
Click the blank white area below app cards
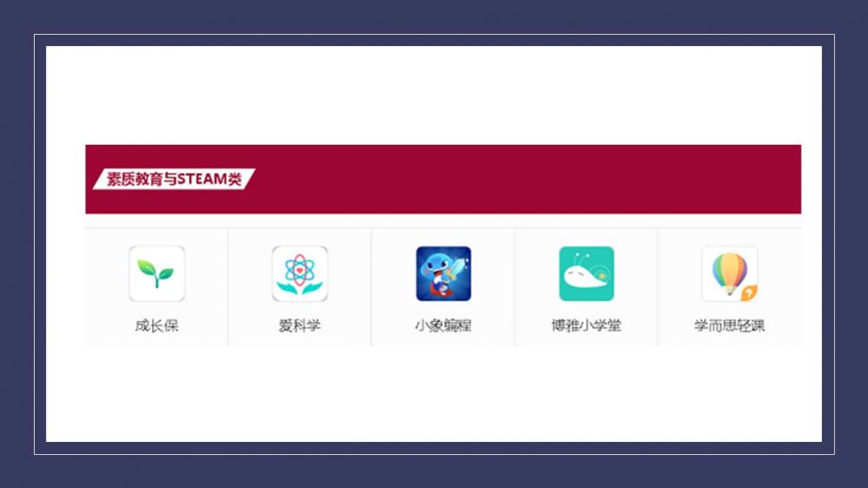[x=434, y=394]
